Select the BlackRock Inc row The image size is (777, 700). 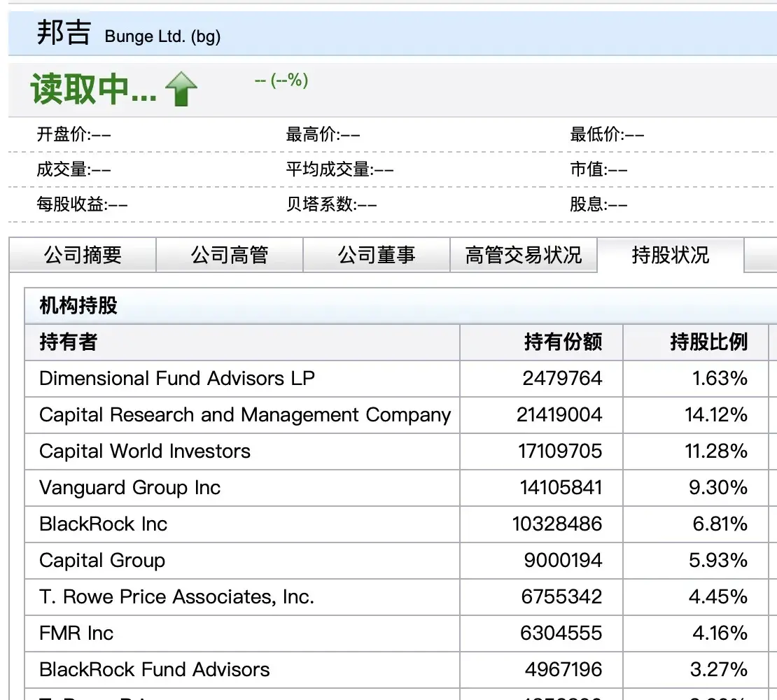click(104, 524)
